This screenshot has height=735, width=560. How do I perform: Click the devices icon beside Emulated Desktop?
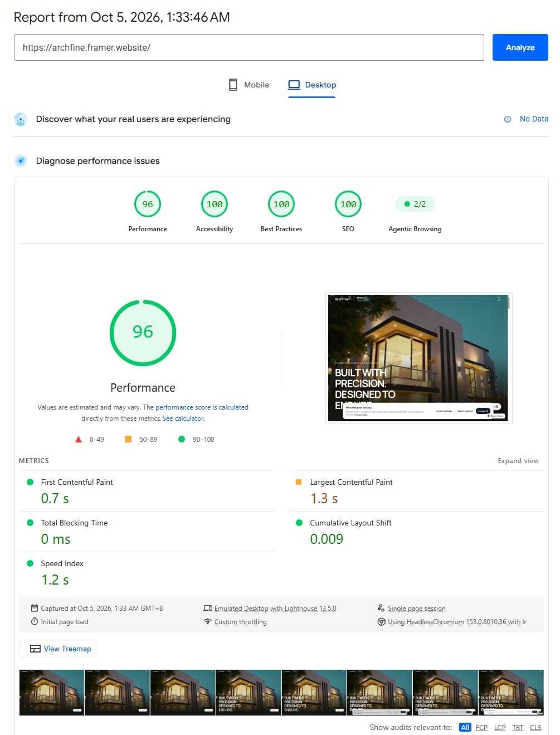tap(208, 608)
